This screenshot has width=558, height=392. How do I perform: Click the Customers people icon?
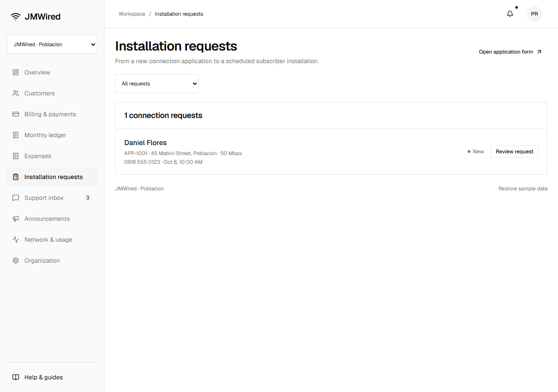16,93
